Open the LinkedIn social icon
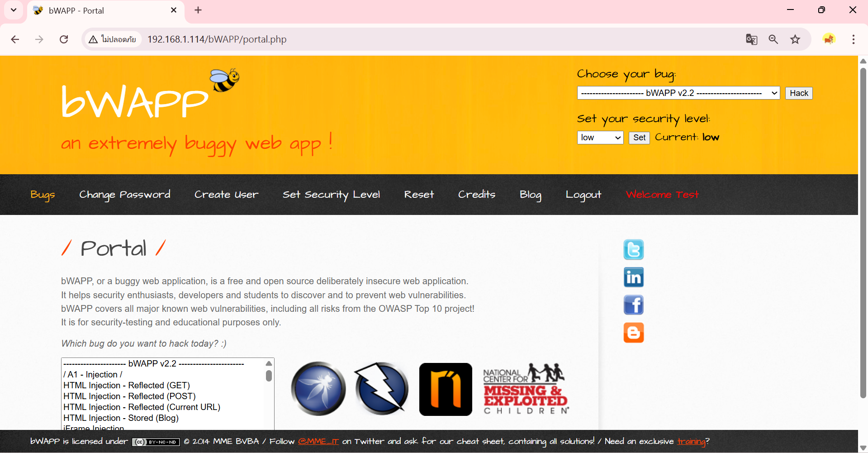 click(x=633, y=277)
